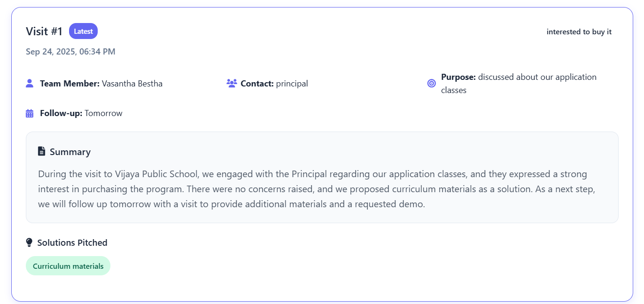Screen dimensions: 644x304
Task: Click the Sep 24, 2025 visit timestamp
Action: (70, 52)
